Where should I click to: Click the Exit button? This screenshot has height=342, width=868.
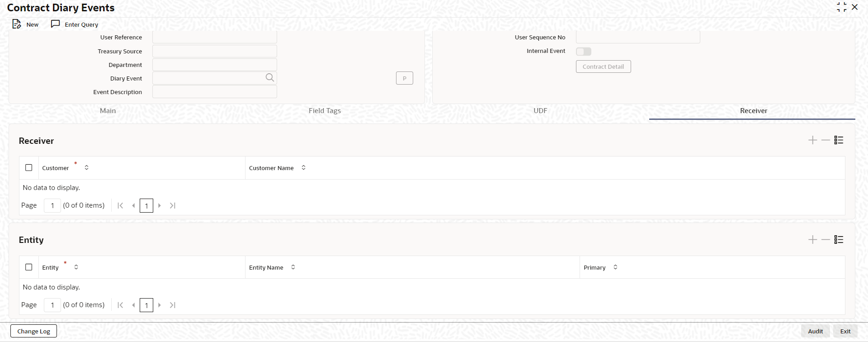tap(845, 331)
